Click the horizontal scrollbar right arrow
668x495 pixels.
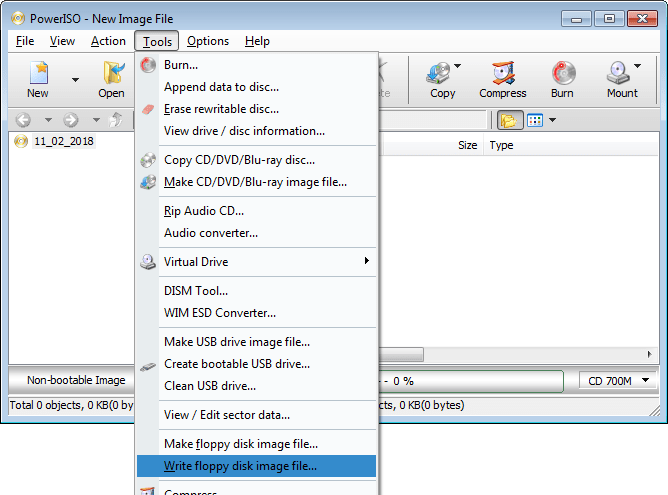tap(649, 354)
